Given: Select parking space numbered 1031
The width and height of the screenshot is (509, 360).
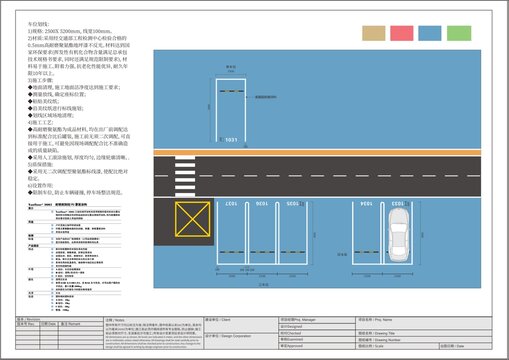Looking at the screenshot, I should click(231, 111).
